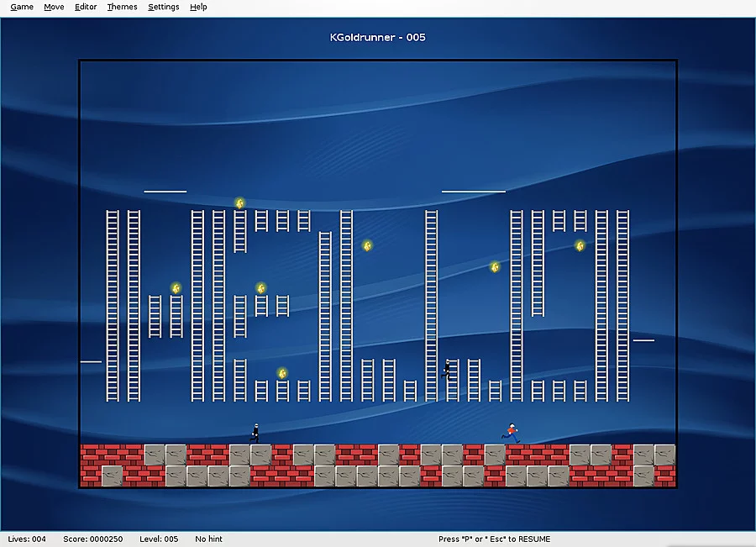This screenshot has height=547, width=756.
Task: Open the Help menu
Action: tap(198, 7)
